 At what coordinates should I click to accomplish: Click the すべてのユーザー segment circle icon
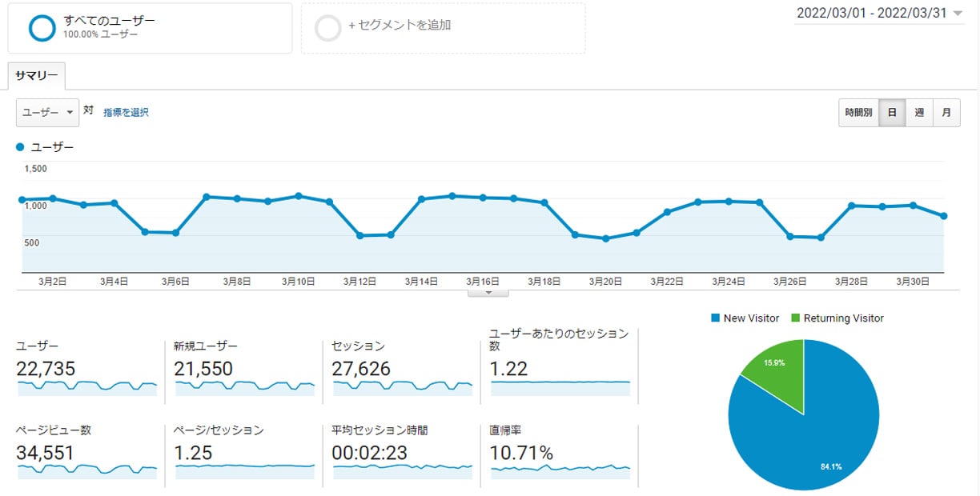point(42,28)
